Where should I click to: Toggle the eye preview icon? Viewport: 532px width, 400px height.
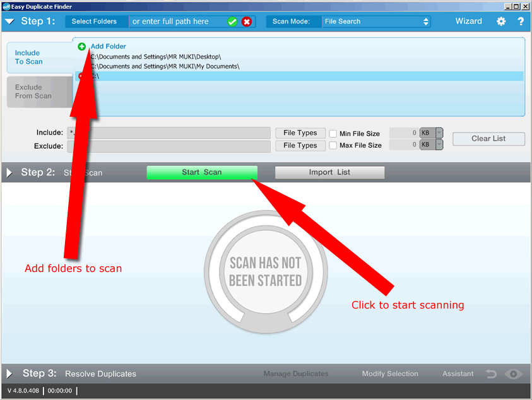tap(513, 374)
